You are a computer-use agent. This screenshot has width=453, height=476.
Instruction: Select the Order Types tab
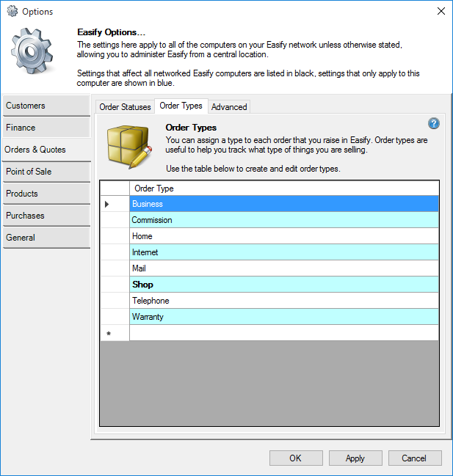coord(181,106)
